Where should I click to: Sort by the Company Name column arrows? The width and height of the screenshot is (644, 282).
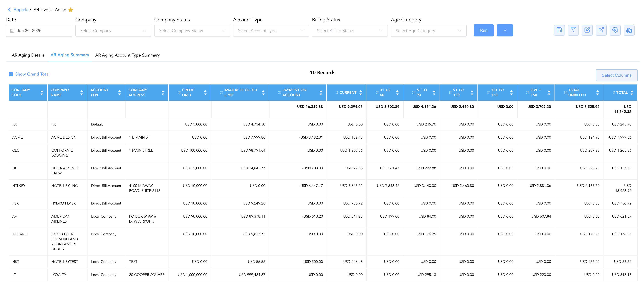pyautogui.click(x=81, y=93)
